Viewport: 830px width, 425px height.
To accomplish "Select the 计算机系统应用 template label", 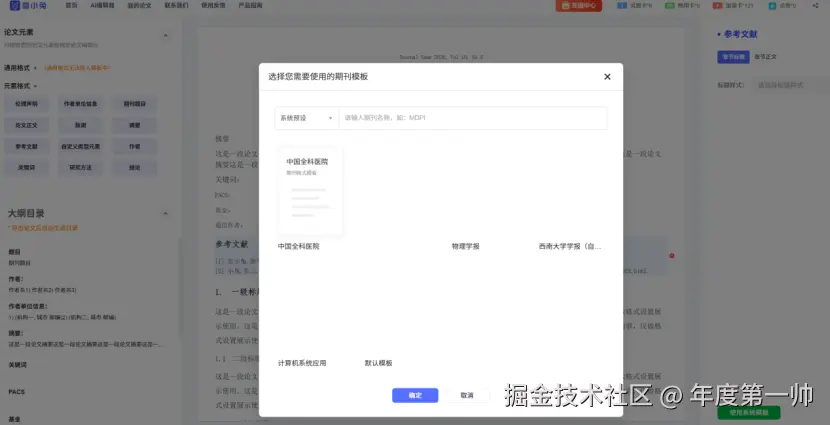I will (x=302, y=363).
